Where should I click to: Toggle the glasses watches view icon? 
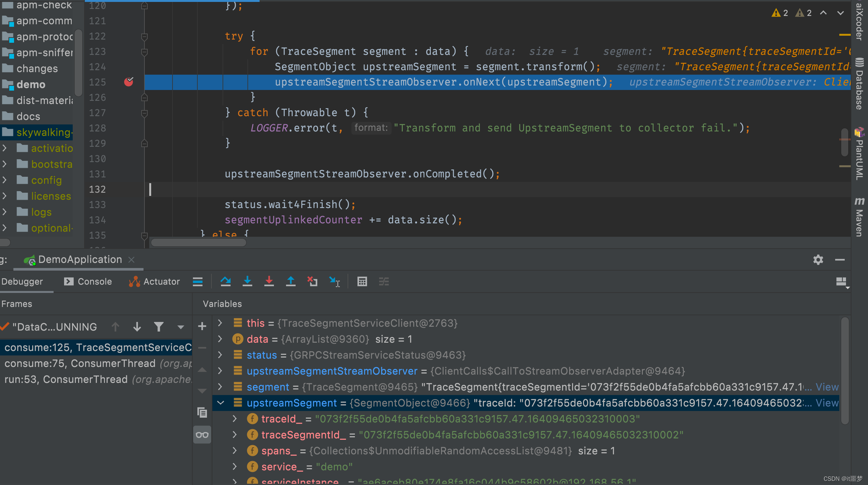tap(202, 435)
